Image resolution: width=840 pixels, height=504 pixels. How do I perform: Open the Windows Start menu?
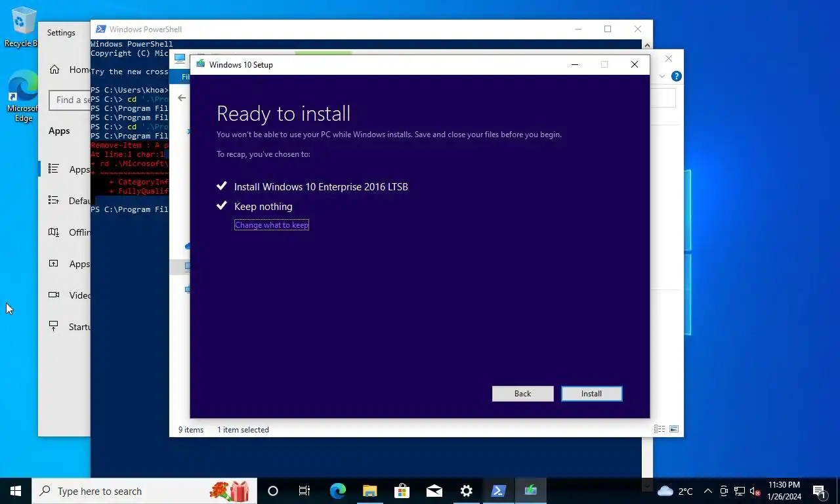16,491
